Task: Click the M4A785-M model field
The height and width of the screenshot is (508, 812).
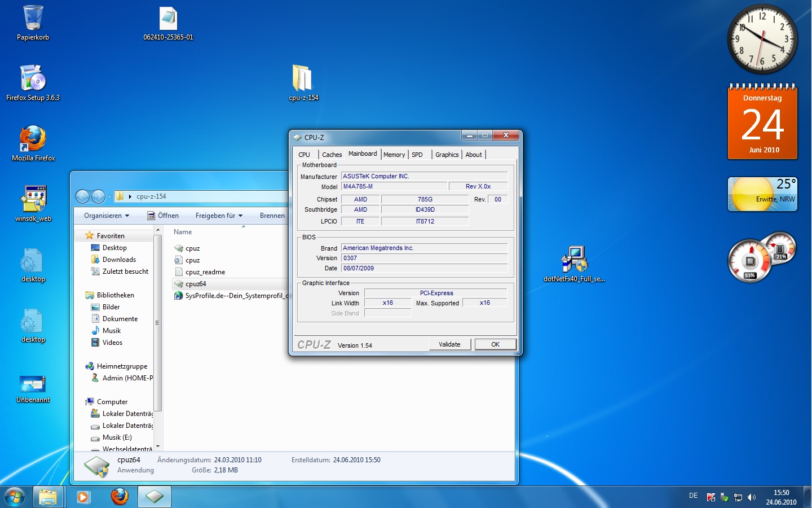Action: [394, 186]
